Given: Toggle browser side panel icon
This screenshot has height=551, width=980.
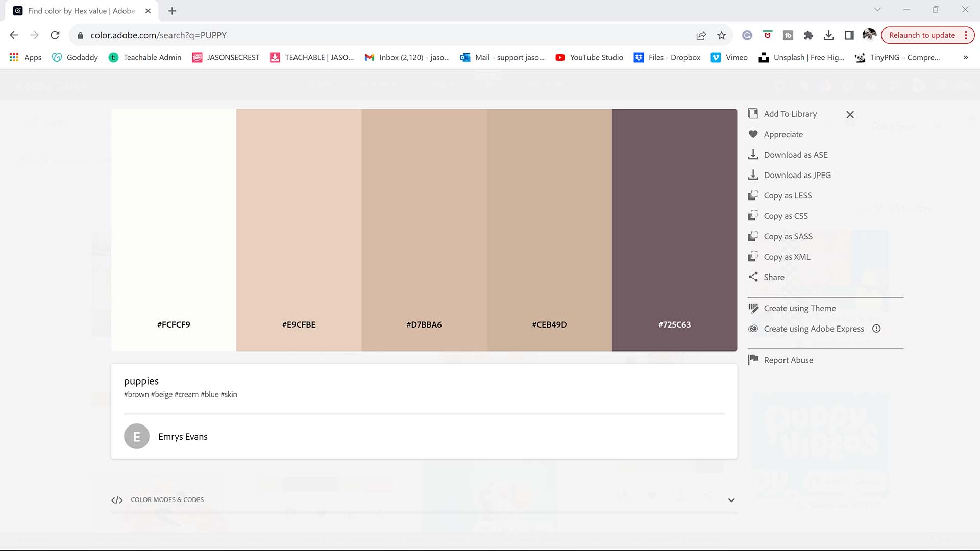Looking at the screenshot, I should (x=849, y=35).
